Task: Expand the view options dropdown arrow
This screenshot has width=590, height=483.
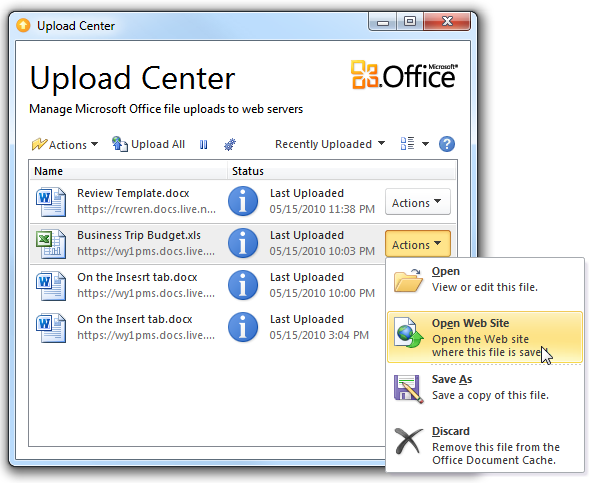Action: click(426, 144)
